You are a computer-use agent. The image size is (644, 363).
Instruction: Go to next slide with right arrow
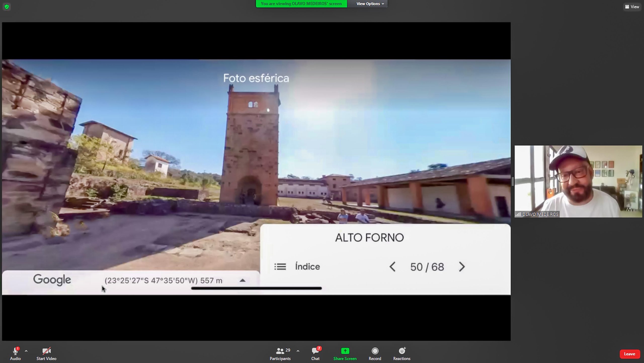point(462,267)
